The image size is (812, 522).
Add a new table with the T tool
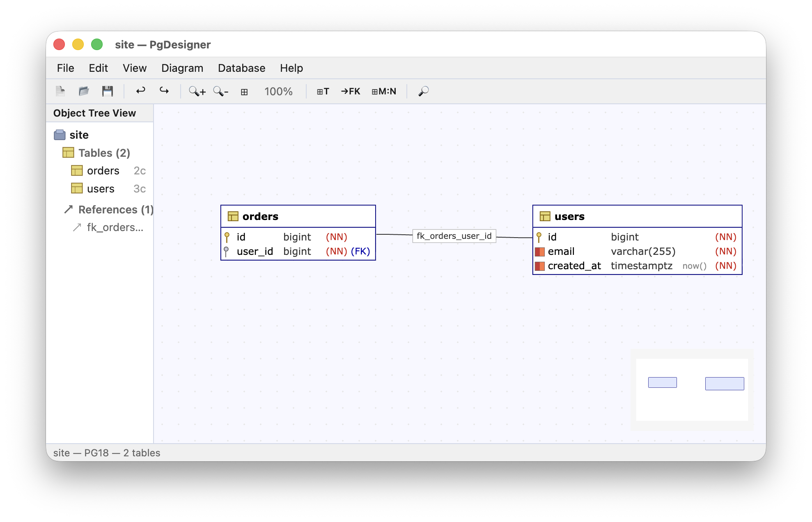pyautogui.click(x=323, y=91)
